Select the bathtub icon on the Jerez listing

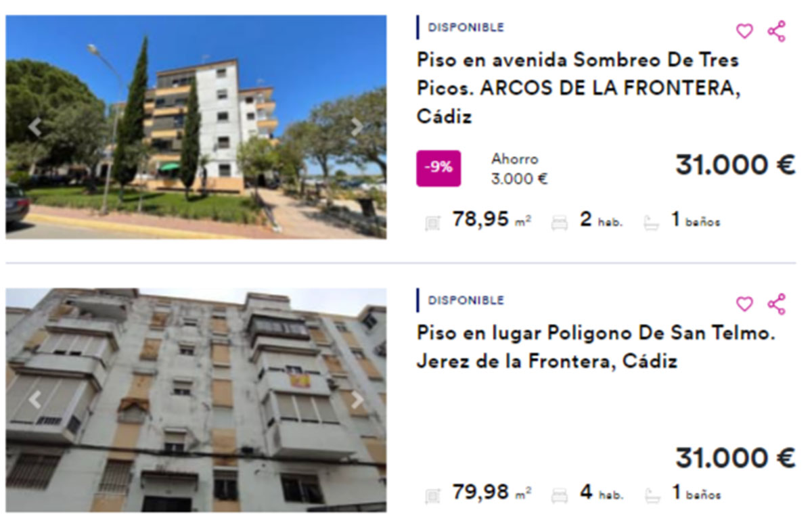coord(652,496)
